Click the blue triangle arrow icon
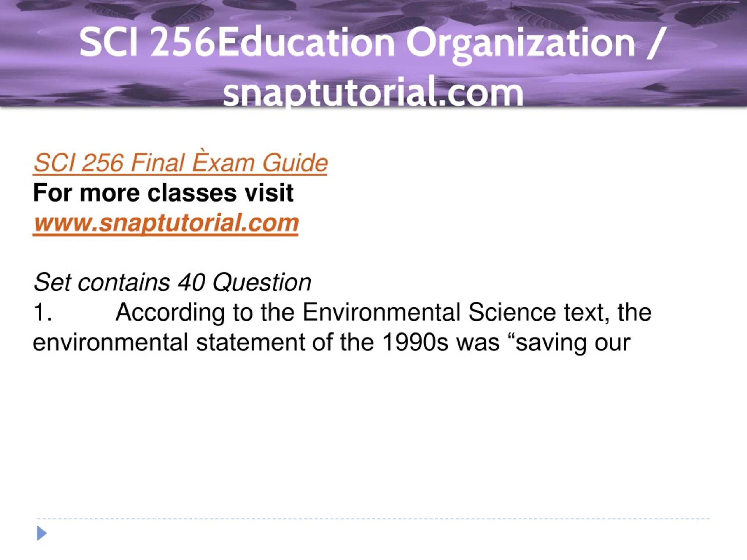The height and width of the screenshot is (560, 747). click(x=42, y=533)
